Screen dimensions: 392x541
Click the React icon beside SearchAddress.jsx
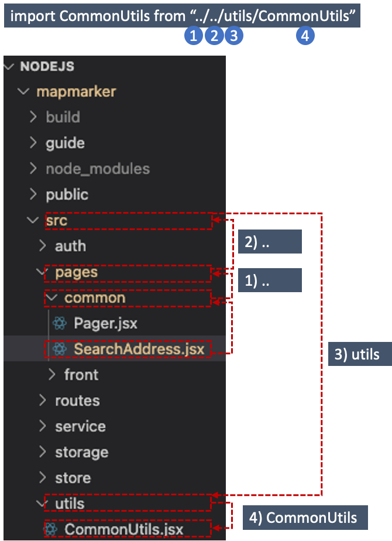pos(60,349)
